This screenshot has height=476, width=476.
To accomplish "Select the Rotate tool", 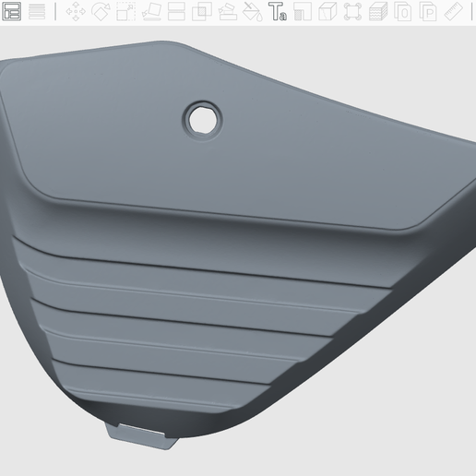I will point(101,11).
